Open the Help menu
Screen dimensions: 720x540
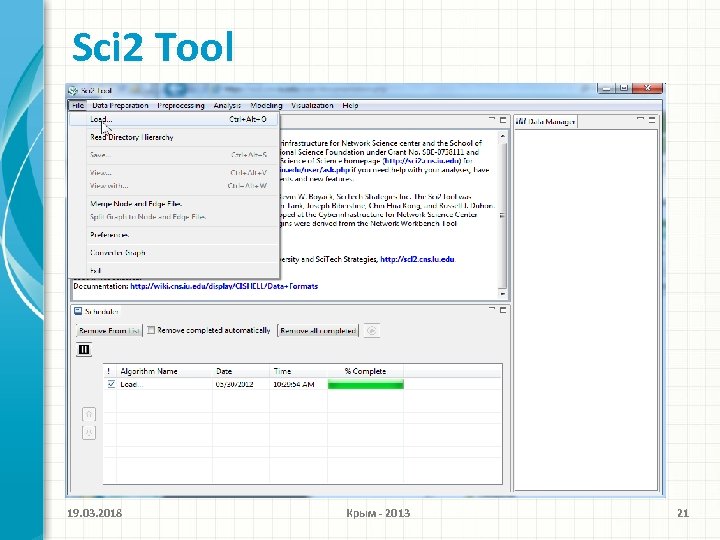350,105
